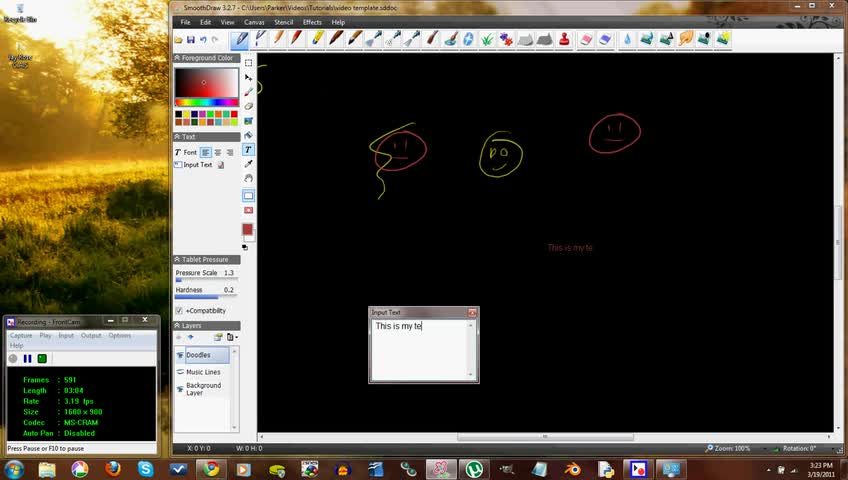Click the foreground color red swatch in toolbox
Viewport: 848px width, 480px height.
(247, 229)
